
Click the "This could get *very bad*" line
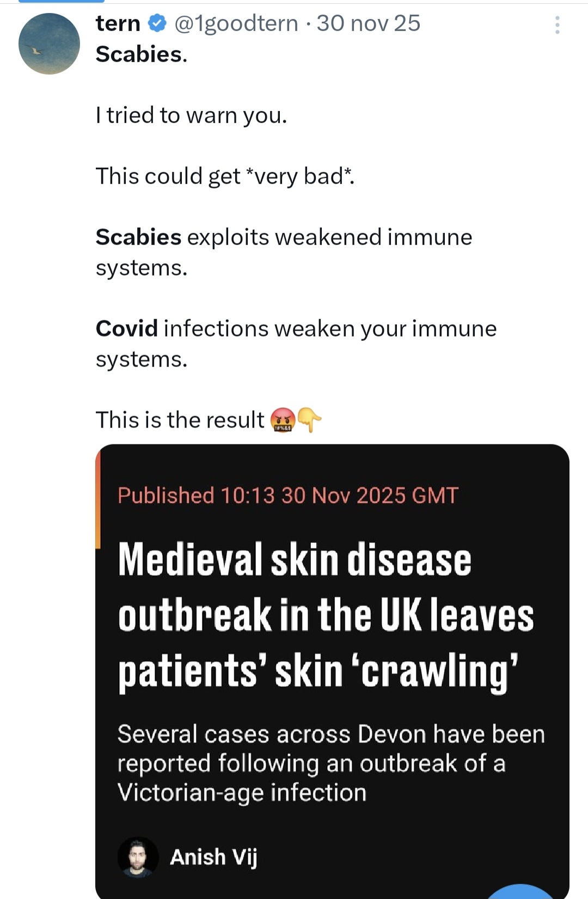coord(225,176)
